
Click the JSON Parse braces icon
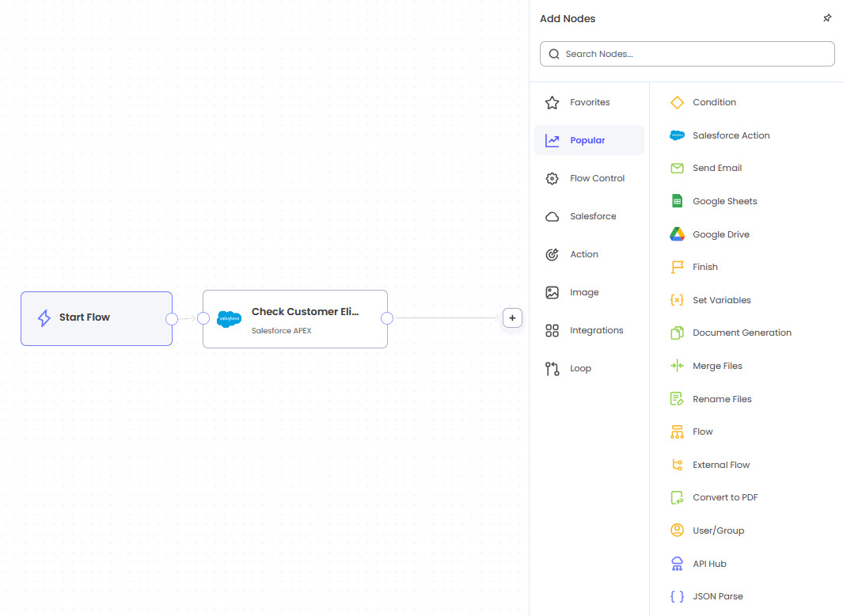click(x=677, y=597)
